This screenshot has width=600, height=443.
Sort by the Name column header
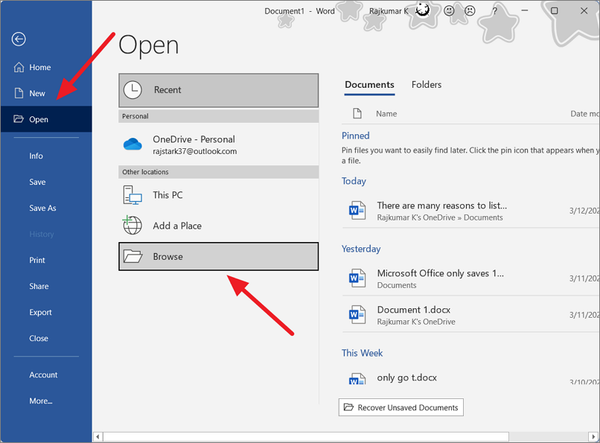386,114
